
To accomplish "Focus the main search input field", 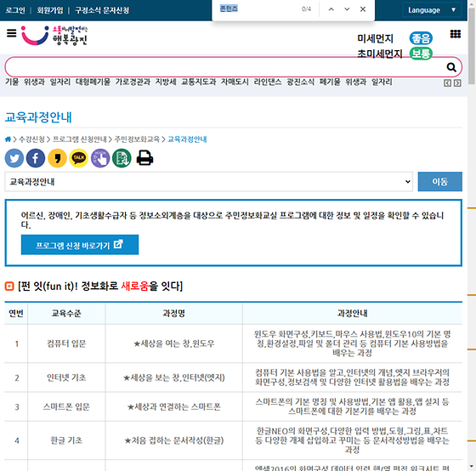I will (224, 67).
